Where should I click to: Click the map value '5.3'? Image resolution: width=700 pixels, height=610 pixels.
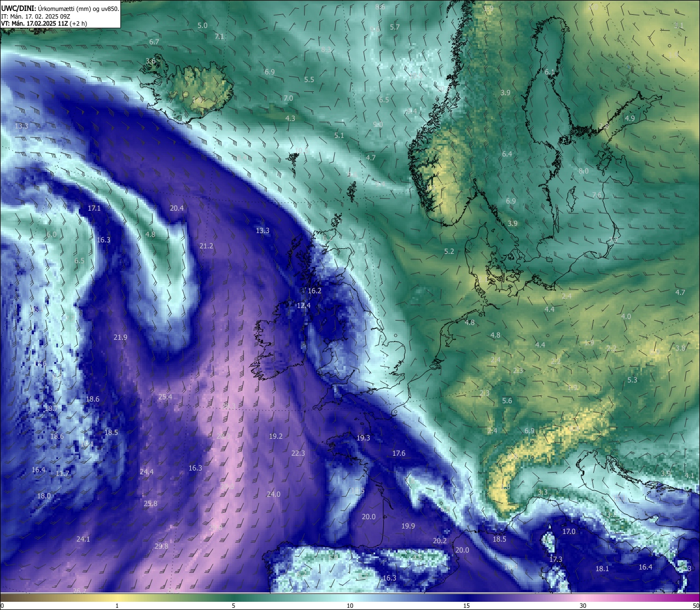[x=632, y=380]
